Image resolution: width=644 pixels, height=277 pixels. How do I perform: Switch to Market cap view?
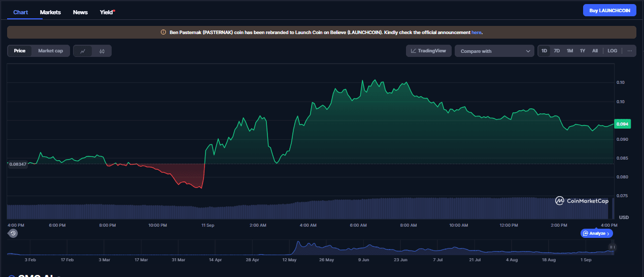[x=51, y=51]
